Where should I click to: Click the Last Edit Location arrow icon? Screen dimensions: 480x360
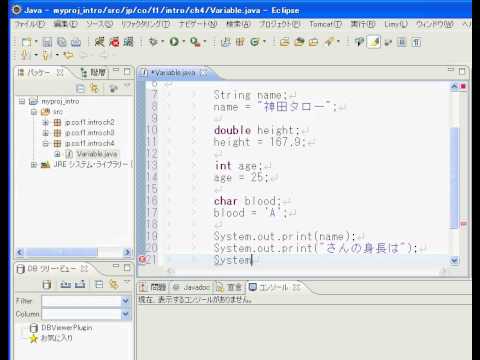[x=68, y=55]
